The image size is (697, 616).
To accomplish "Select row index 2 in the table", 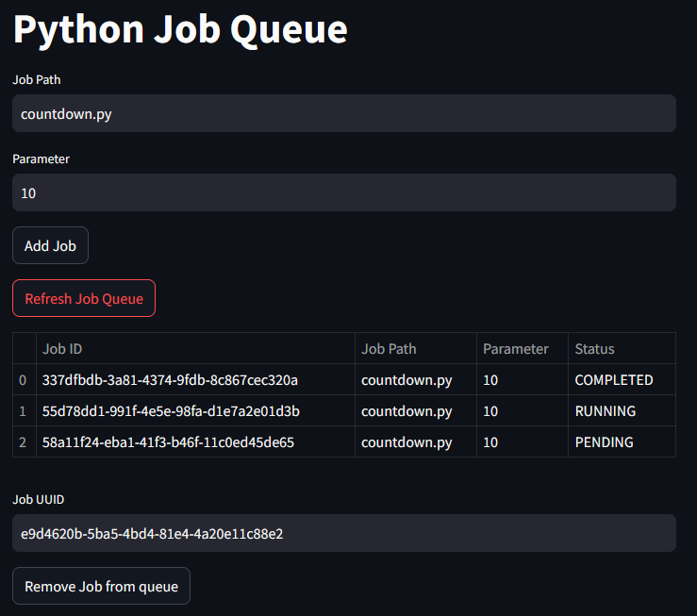I will (x=24, y=441).
